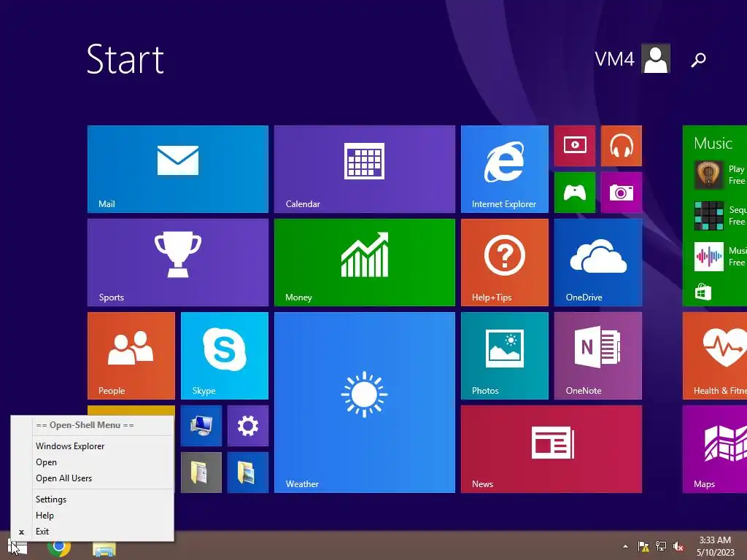The image size is (747, 560).
Task: Open the taskbar clock and date
Action: (715, 546)
